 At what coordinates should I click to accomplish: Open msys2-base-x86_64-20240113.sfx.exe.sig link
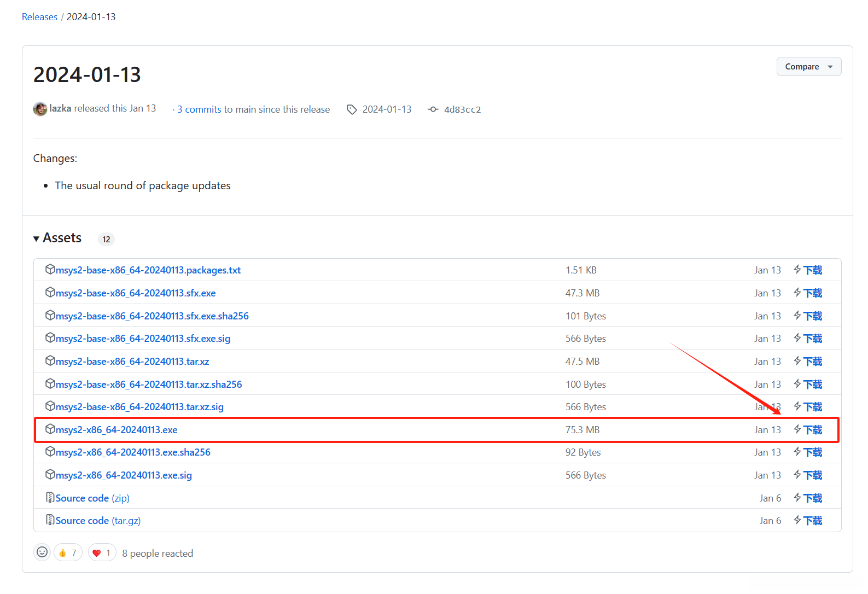[143, 339]
